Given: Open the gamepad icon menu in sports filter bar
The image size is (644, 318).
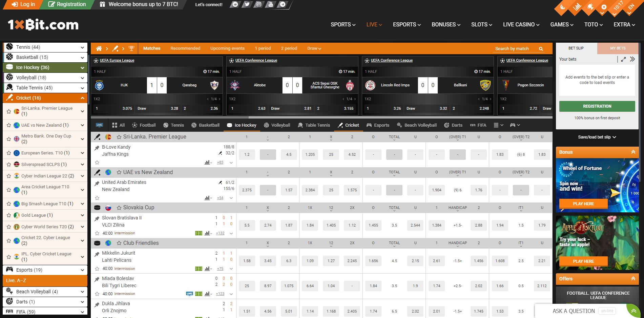Looking at the screenshot, I should [x=515, y=125].
